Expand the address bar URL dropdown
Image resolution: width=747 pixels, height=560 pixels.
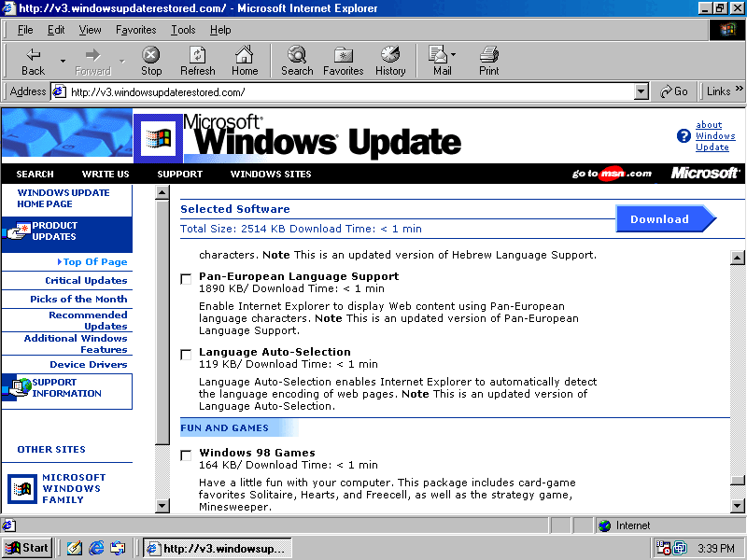click(641, 91)
